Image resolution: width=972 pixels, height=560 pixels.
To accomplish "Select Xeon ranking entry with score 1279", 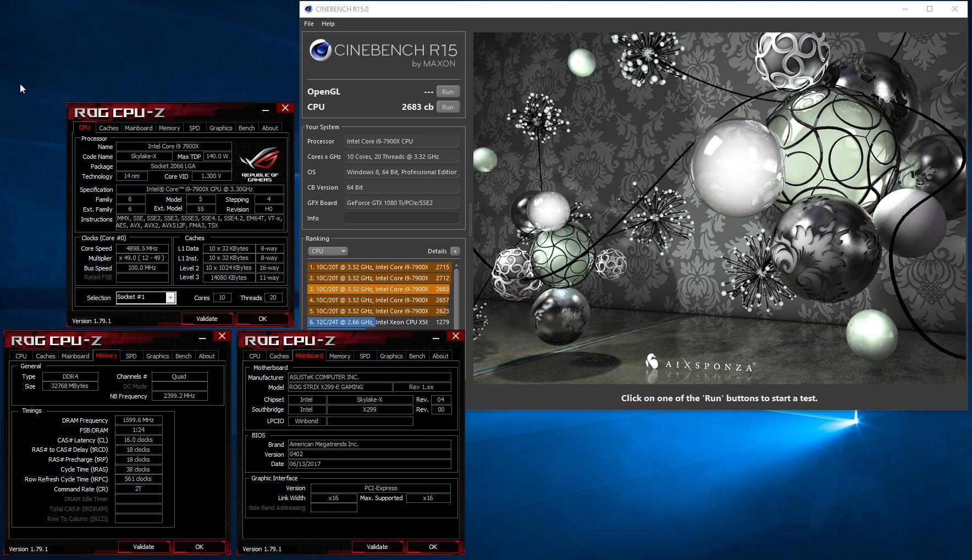I will tap(379, 322).
